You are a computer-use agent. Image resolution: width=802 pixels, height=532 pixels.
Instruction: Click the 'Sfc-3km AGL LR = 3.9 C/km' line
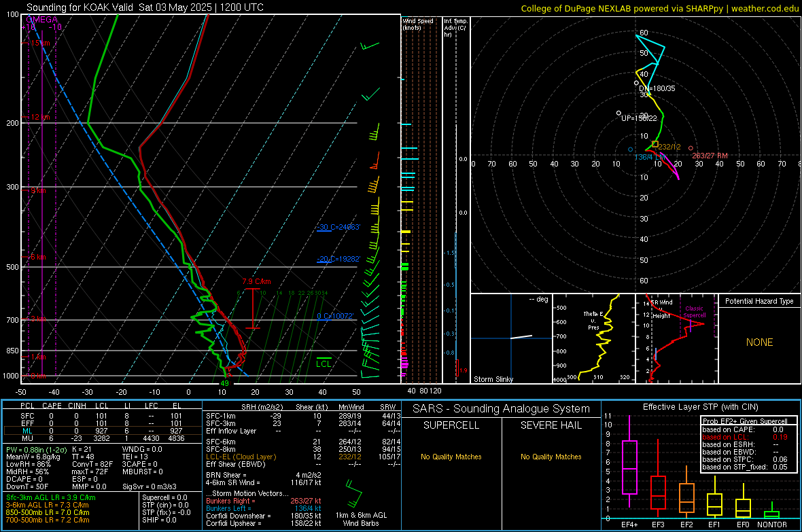tap(51, 497)
